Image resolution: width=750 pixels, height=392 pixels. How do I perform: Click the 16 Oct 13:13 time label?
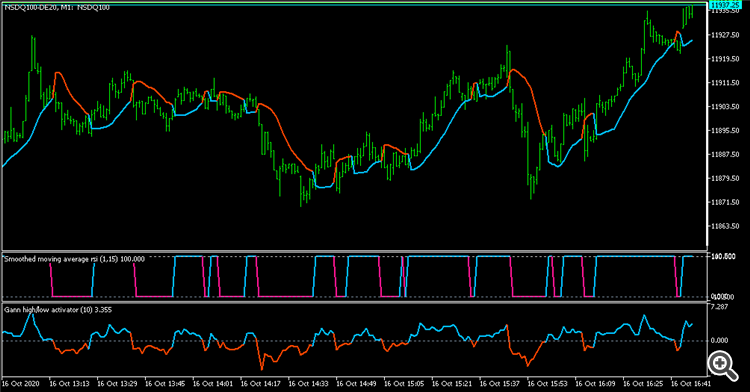[x=69, y=383]
